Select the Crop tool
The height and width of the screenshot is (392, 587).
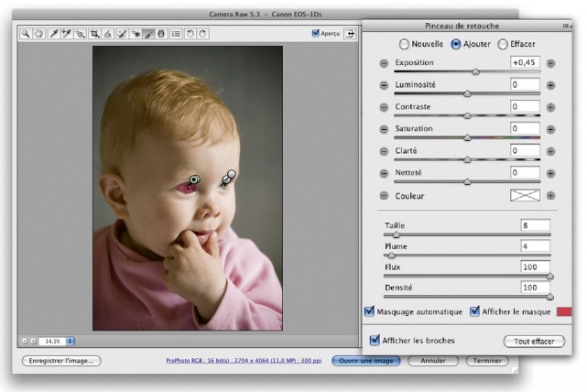click(94, 34)
